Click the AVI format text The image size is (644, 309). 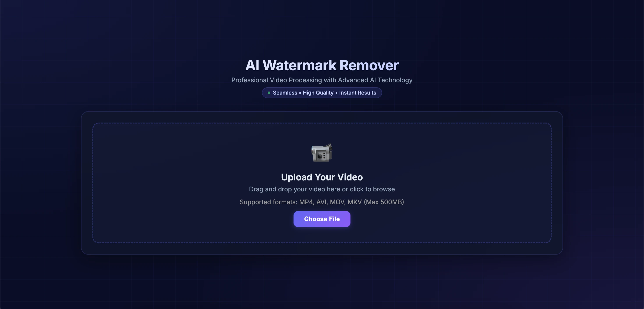tap(322, 202)
